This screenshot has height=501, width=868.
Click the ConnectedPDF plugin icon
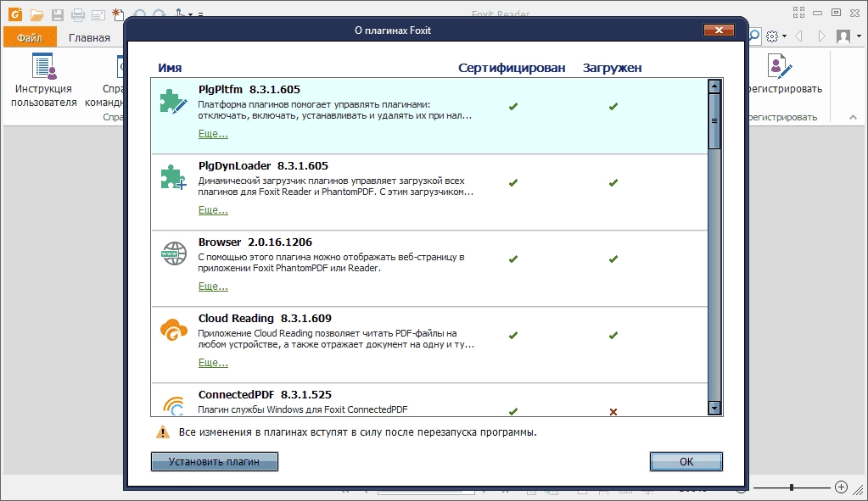pyautogui.click(x=174, y=405)
